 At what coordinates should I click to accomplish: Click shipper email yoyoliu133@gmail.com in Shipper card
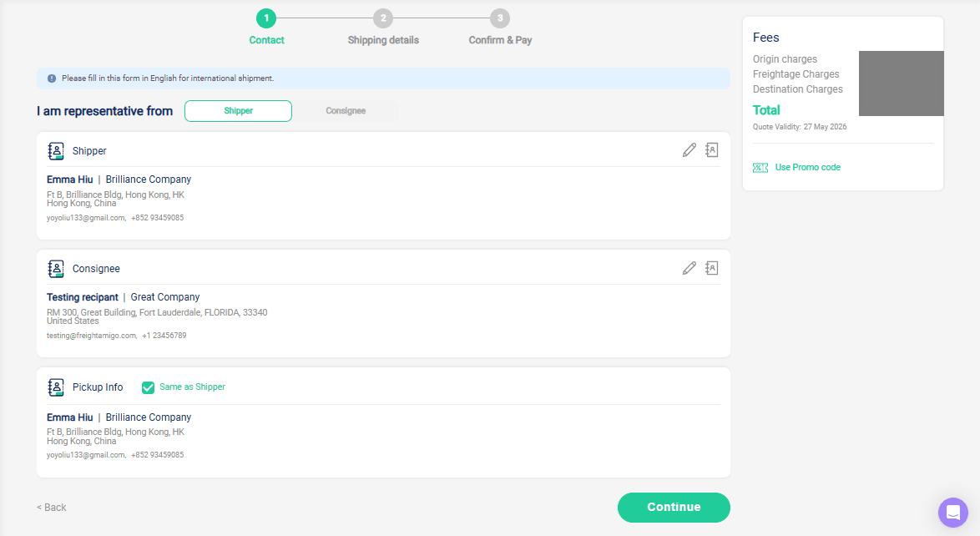coord(86,218)
